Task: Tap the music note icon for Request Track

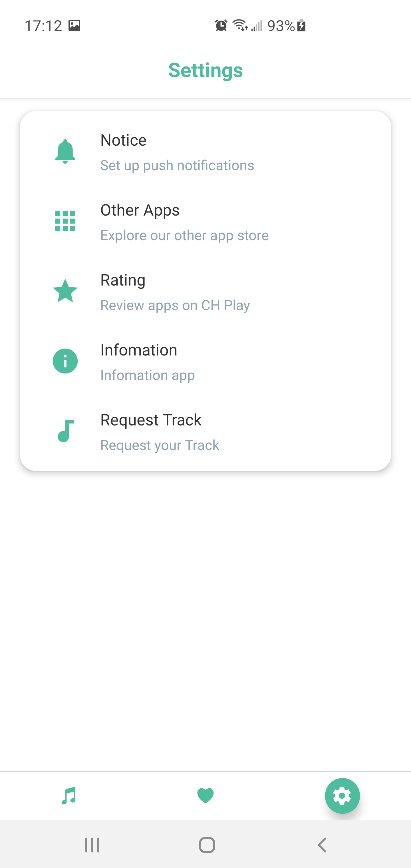Action: (x=65, y=431)
